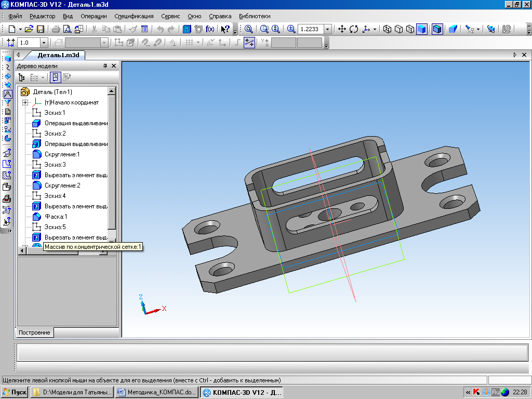
Task: Select Эскиз:5 in model tree
Action: (x=55, y=227)
